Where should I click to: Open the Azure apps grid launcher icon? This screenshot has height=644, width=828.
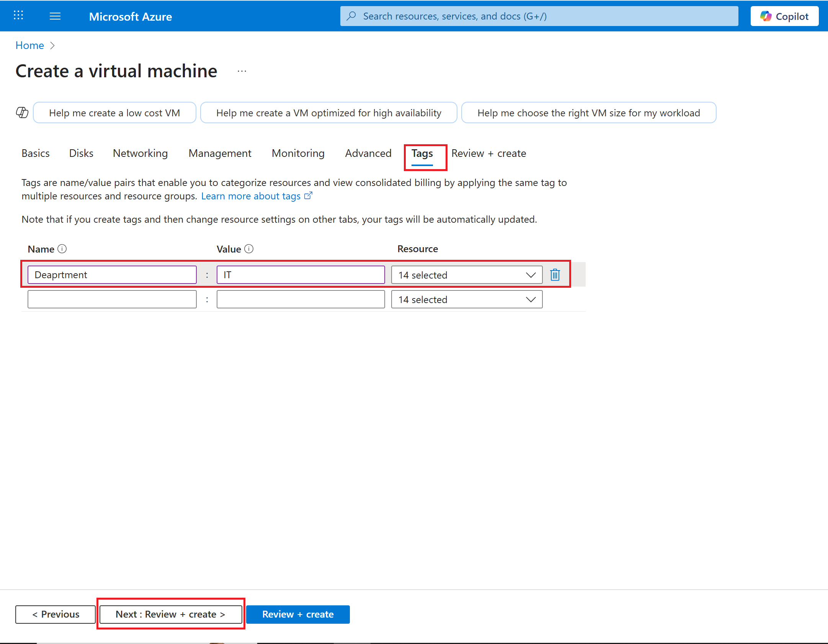tap(18, 16)
